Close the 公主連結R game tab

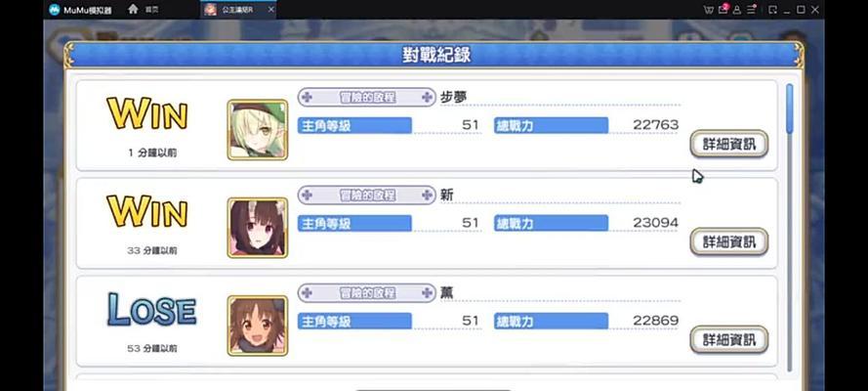(270, 10)
